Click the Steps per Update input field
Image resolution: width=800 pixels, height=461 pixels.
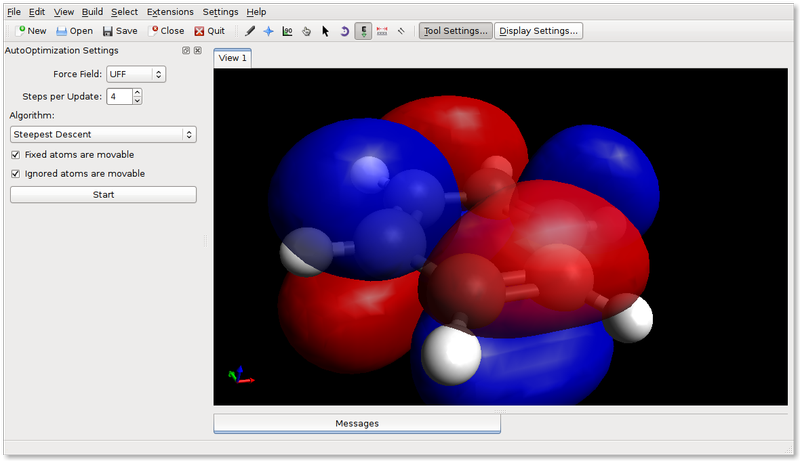(x=118, y=96)
